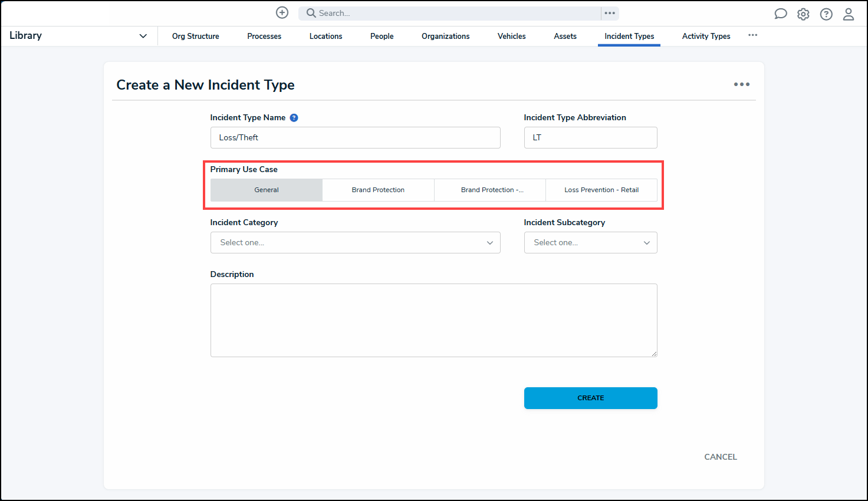
Task: Select Loss Prevention - Retail use case
Action: (x=601, y=190)
